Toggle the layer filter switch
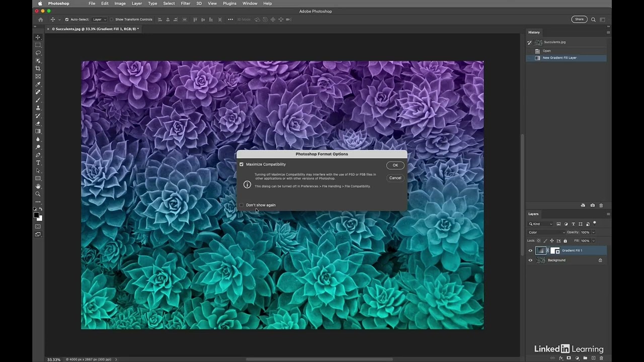Screen dimensions: 644x362 click(x=595, y=224)
